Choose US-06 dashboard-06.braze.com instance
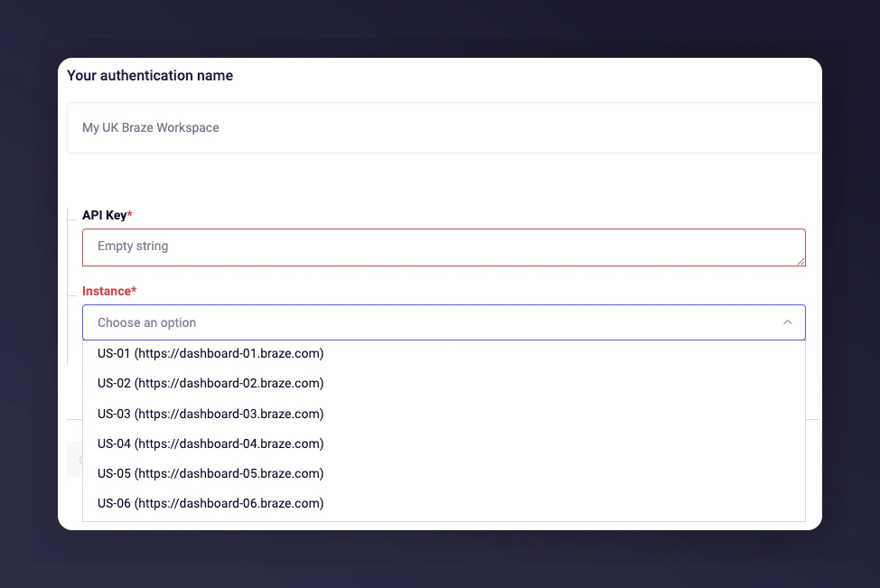This screenshot has height=588, width=880. click(x=444, y=503)
